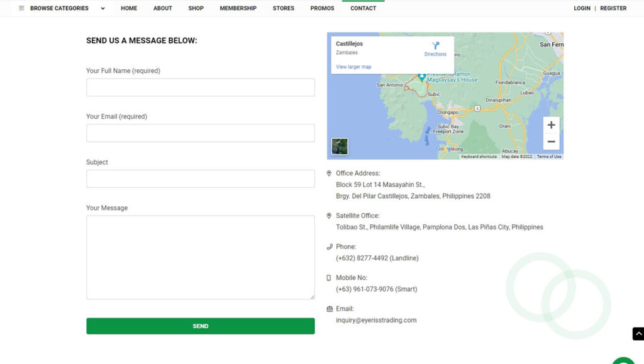Click the green chat bubble icon
644x364 pixels.
click(x=624, y=361)
